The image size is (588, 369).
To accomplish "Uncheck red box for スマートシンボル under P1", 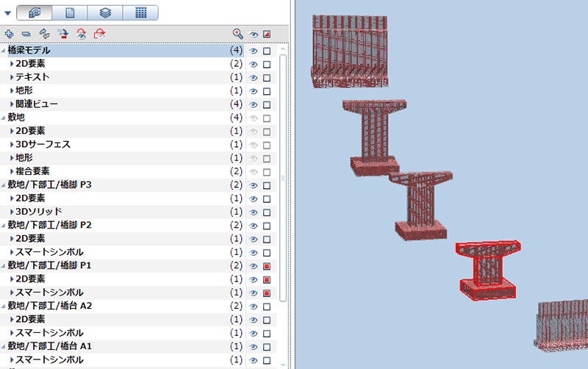I will (x=267, y=293).
